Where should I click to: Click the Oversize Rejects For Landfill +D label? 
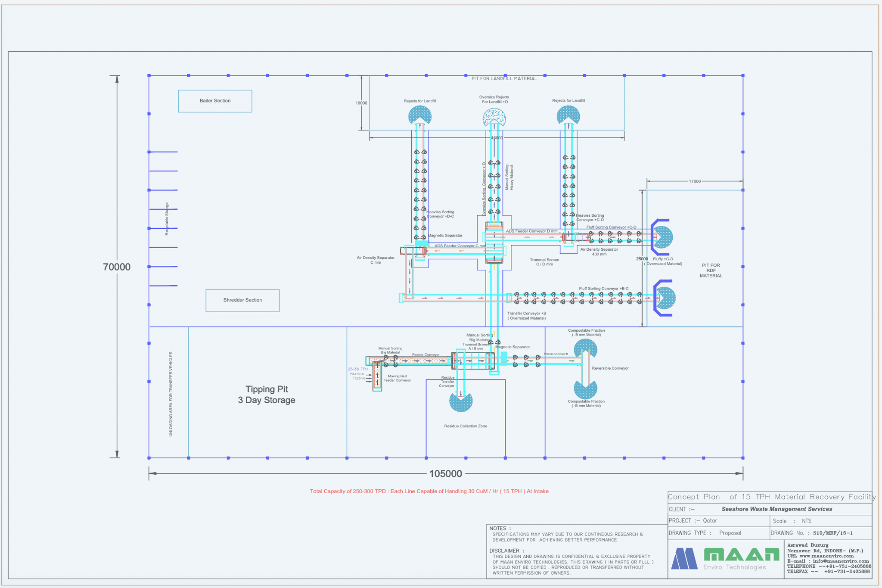[494, 100]
